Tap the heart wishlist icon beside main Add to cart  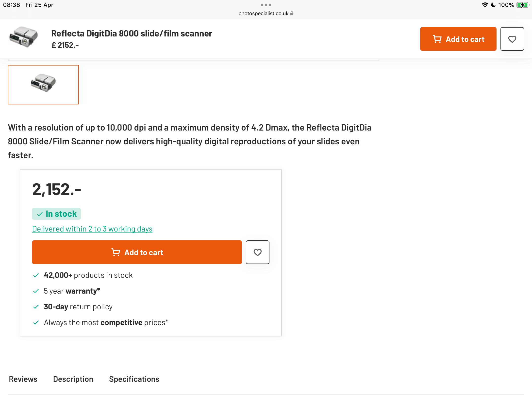point(257,252)
